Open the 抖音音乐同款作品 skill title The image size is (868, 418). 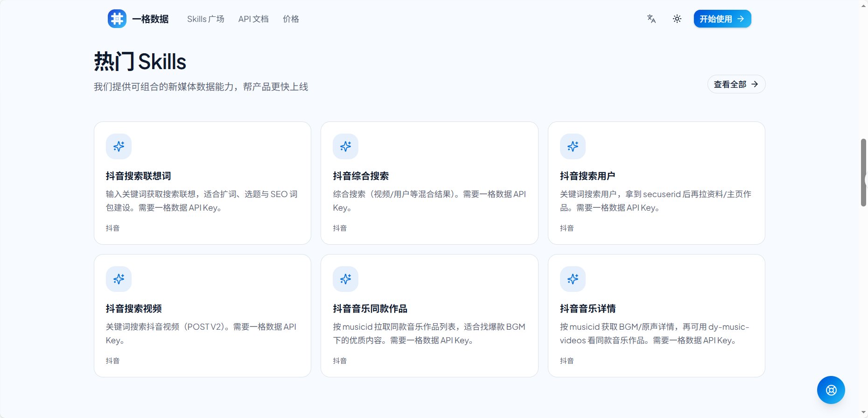pos(370,309)
